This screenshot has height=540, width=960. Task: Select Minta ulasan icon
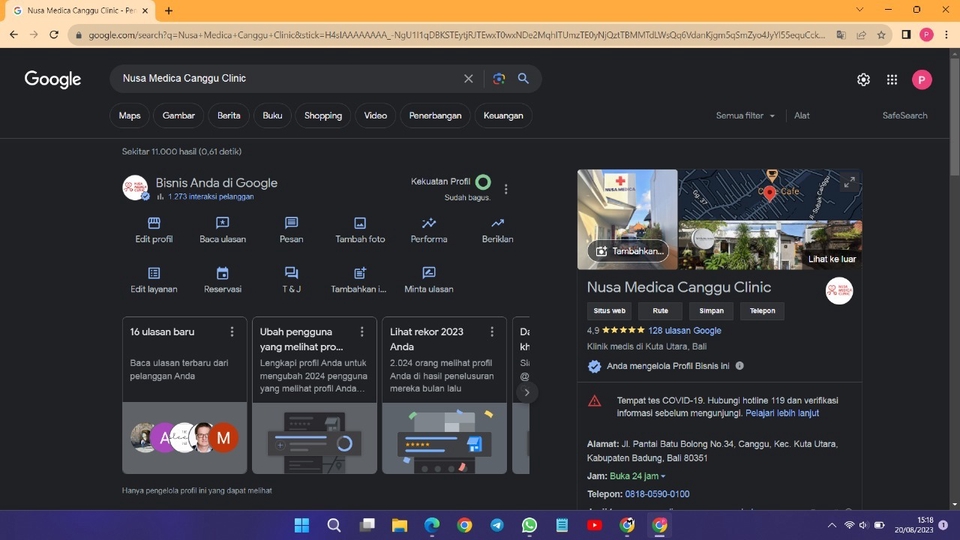click(429, 280)
